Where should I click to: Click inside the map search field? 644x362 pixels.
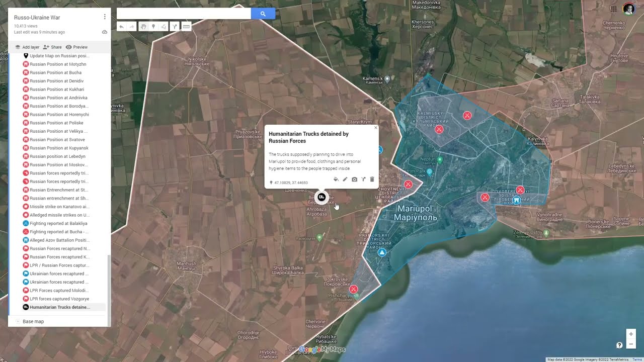tap(184, 14)
